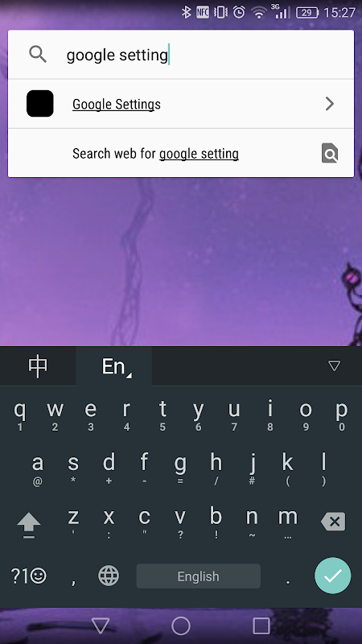This screenshot has height=644, width=362.
Task: Select Search web for google setting
Action: [180, 153]
